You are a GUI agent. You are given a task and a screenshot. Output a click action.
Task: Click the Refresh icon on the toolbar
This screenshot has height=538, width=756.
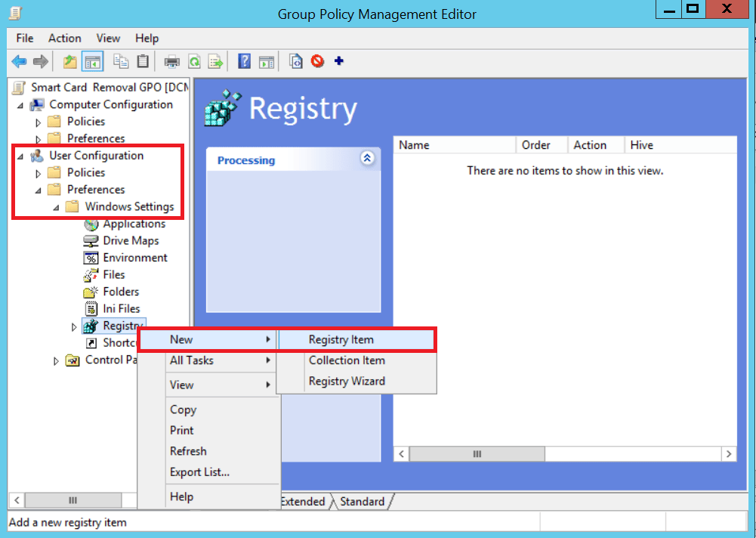click(194, 60)
